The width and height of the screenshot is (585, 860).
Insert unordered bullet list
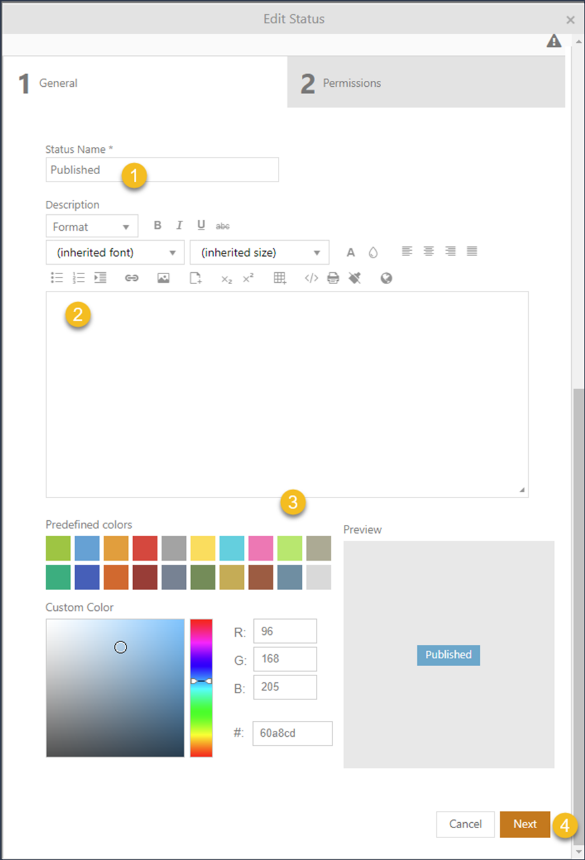[57, 278]
